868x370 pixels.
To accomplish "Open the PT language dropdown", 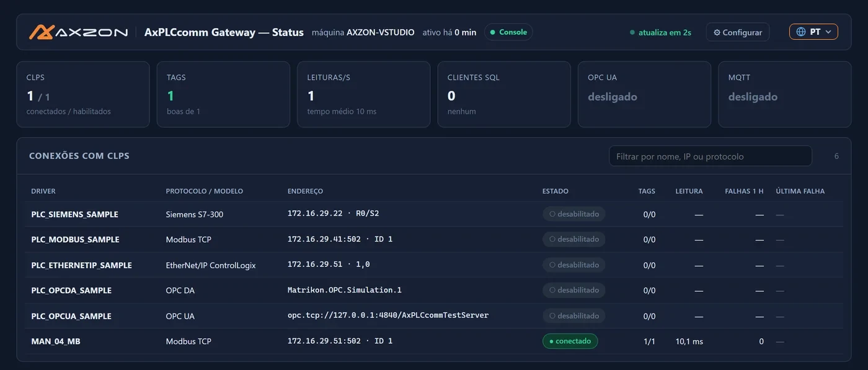I will point(813,32).
